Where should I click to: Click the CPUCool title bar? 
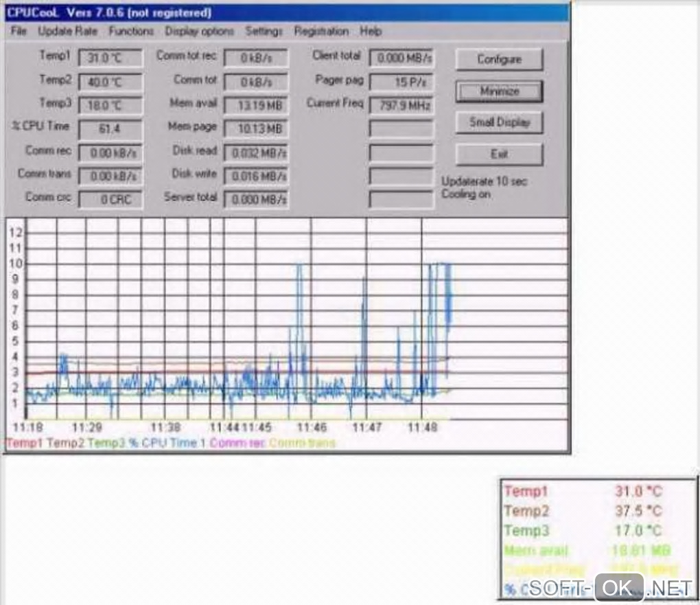287,12
